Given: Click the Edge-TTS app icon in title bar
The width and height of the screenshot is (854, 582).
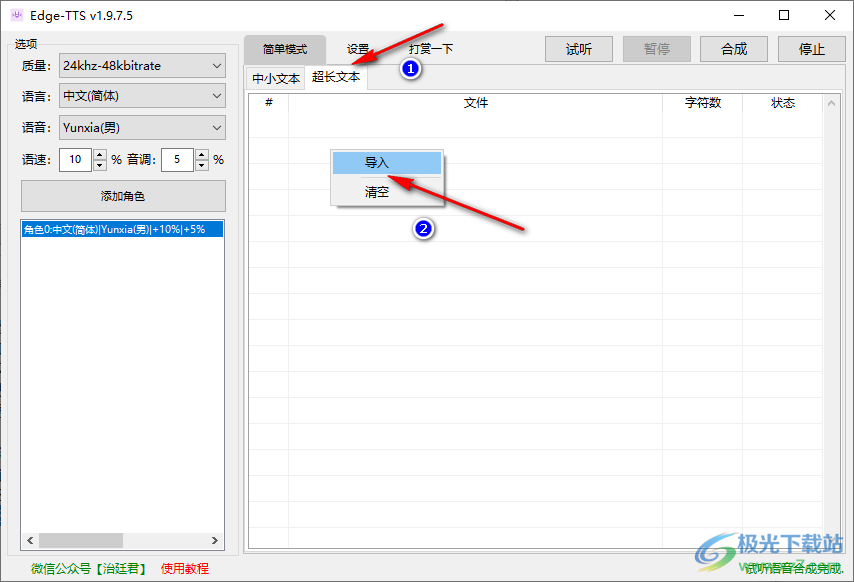Looking at the screenshot, I should click(x=17, y=15).
